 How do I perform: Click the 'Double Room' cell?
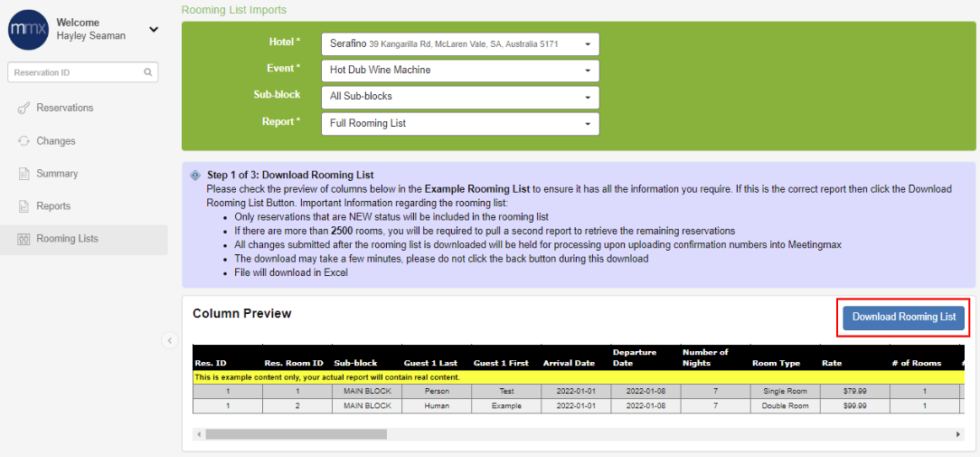click(x=785, y=405)
